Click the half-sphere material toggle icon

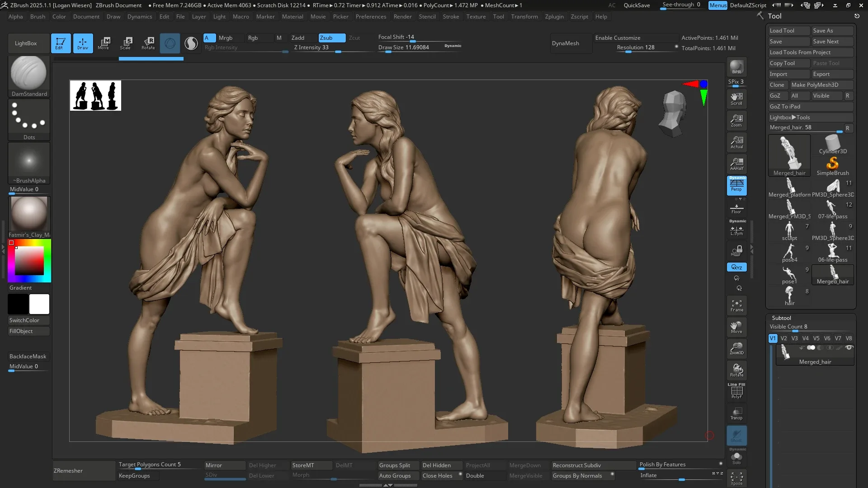(x=191, y=43)
